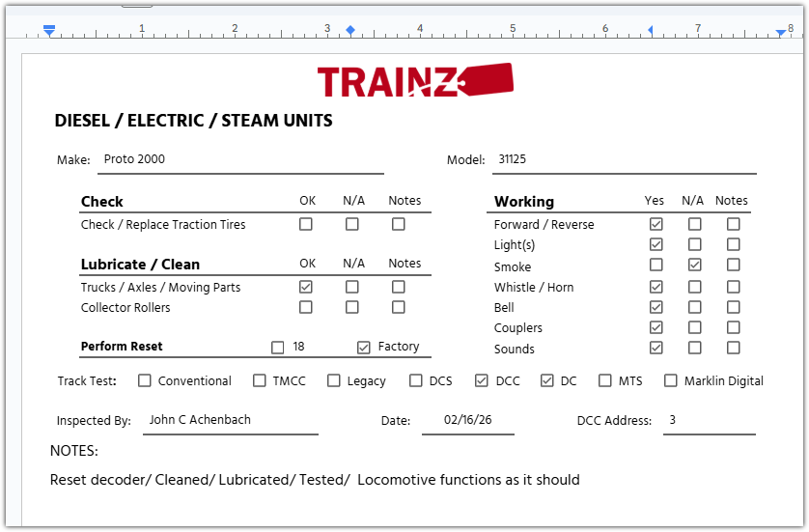
Task: Check OK for Check / Replace Traction Tires
Action: point(306,224)
